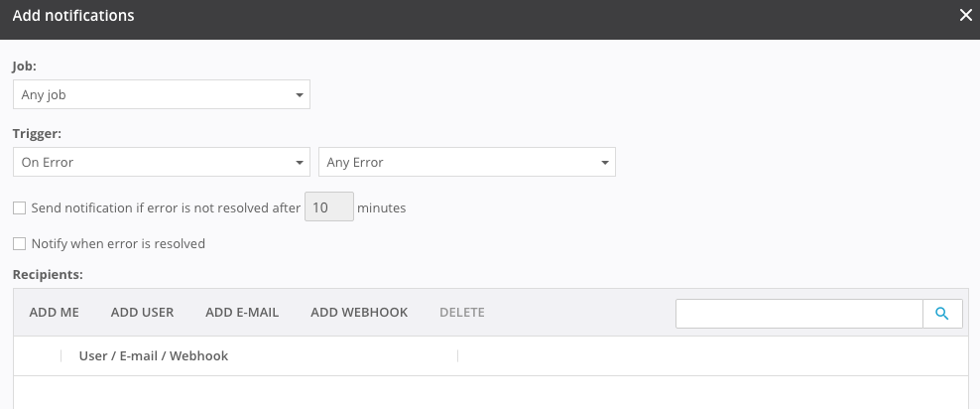Focus the recipients search text box
This screenshot has height=409, width=980.
click(x=798, y=314)
